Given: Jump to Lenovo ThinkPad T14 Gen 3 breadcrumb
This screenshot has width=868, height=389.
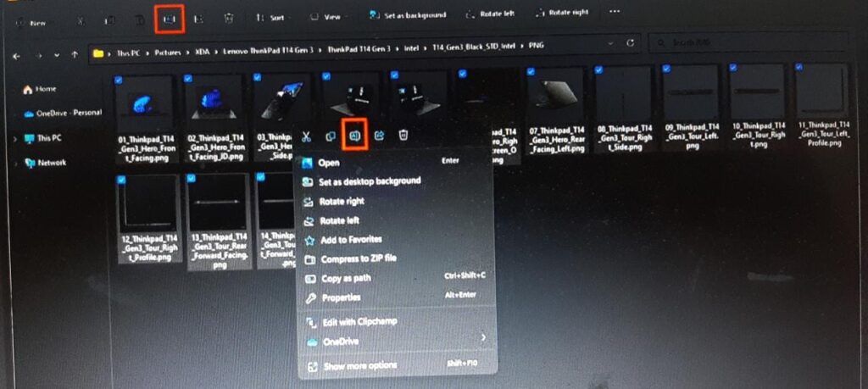Looking at the screenshot, I should (268, 50).
